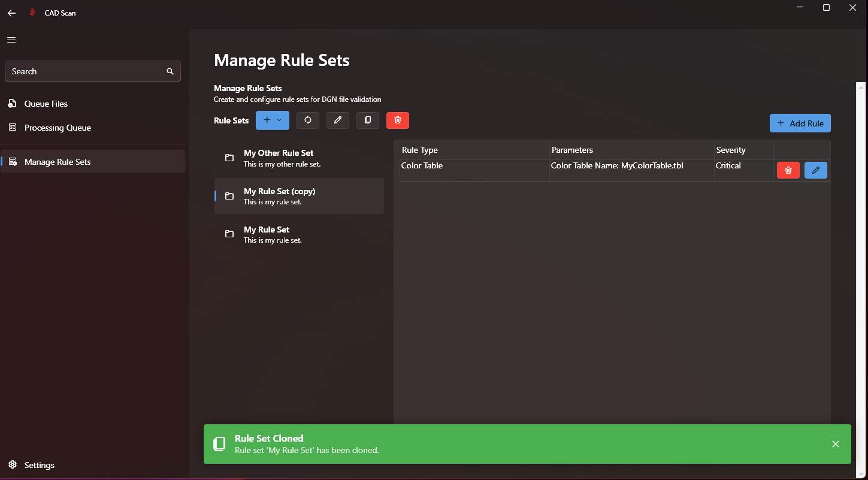Open Settings from the sidebar
The width and height of the screenshot is (868, 480).
40,465
